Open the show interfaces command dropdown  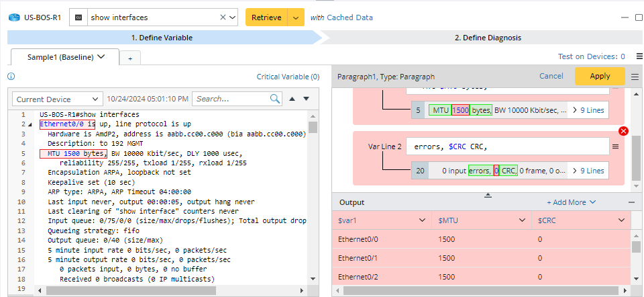232,17
